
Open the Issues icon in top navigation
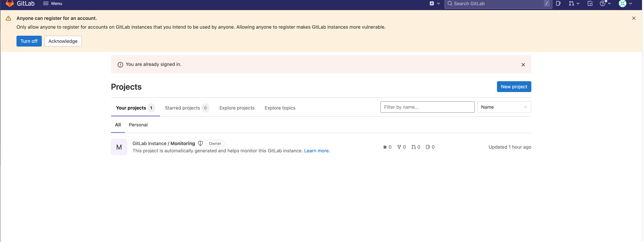[558, 4]
